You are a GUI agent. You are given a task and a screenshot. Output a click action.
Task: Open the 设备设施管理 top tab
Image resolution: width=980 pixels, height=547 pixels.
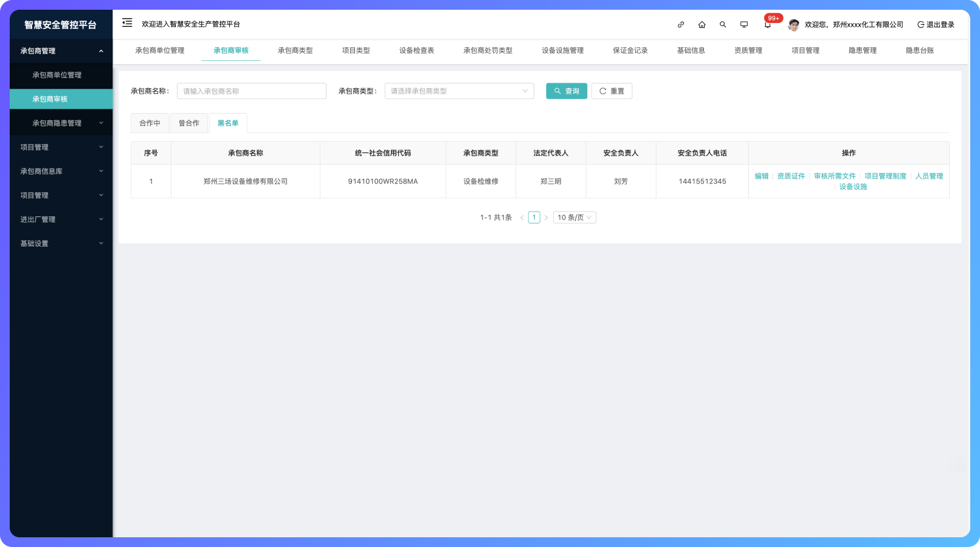pyautogui.click(x=563, y=50)
